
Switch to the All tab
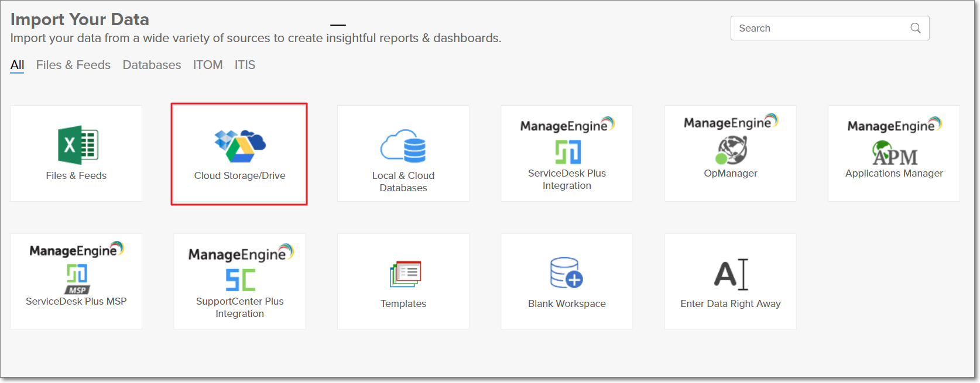pos(18,65)
